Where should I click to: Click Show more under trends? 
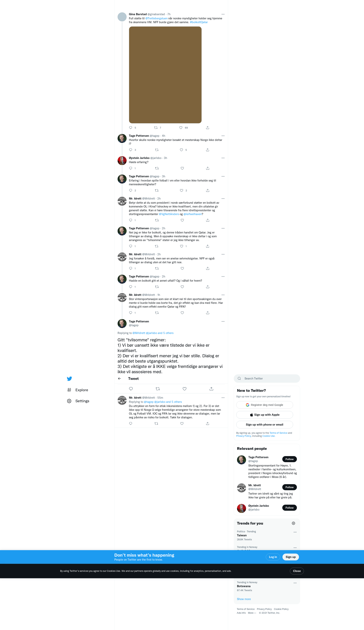244,599
